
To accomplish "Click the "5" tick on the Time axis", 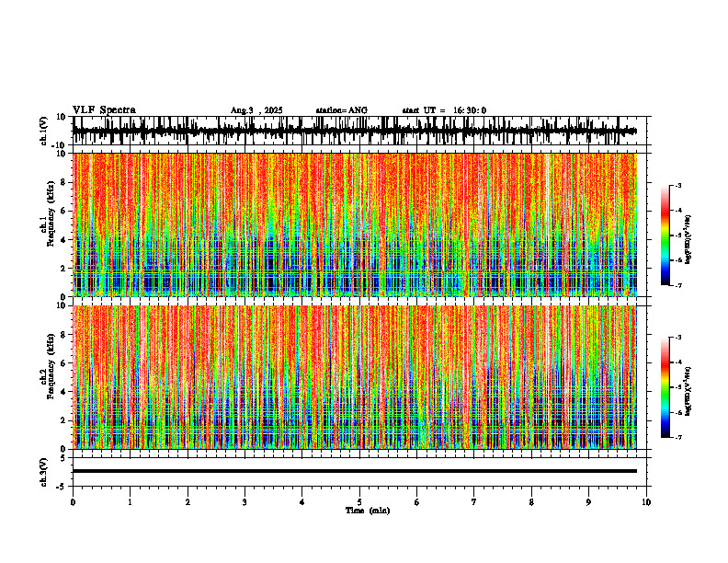I will tap(359, 502).
